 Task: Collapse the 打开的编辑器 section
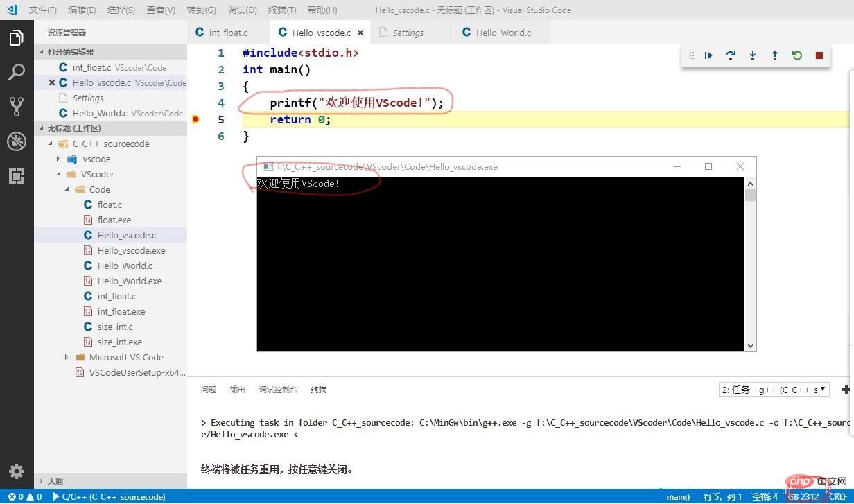click(x=111, y=52)
